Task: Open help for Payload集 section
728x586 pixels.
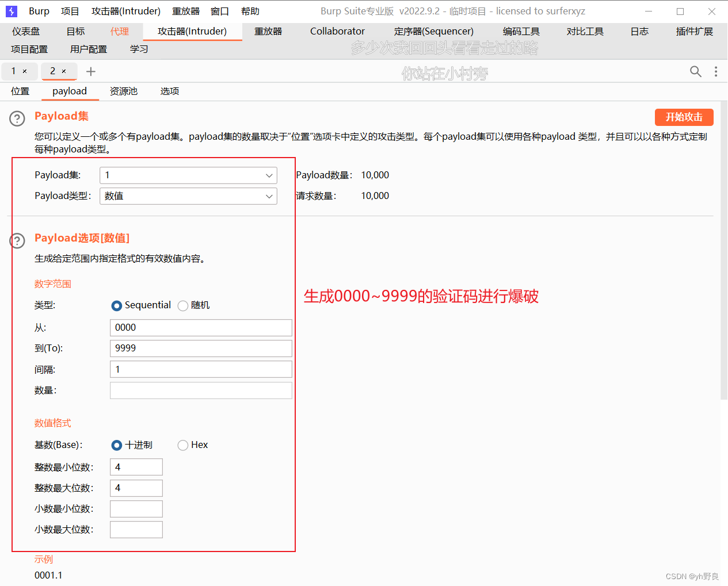Action: point(17,118)
